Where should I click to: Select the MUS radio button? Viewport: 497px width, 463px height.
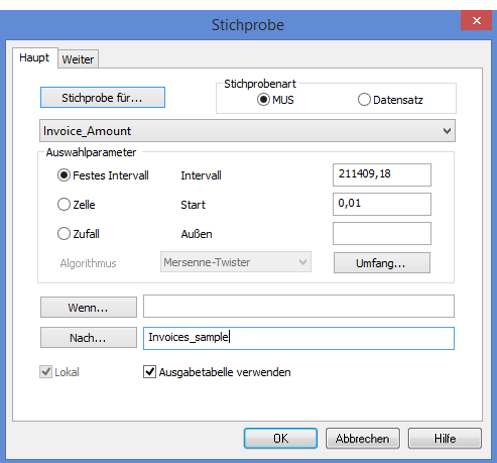pyautogui.click(x=263, y=100)
